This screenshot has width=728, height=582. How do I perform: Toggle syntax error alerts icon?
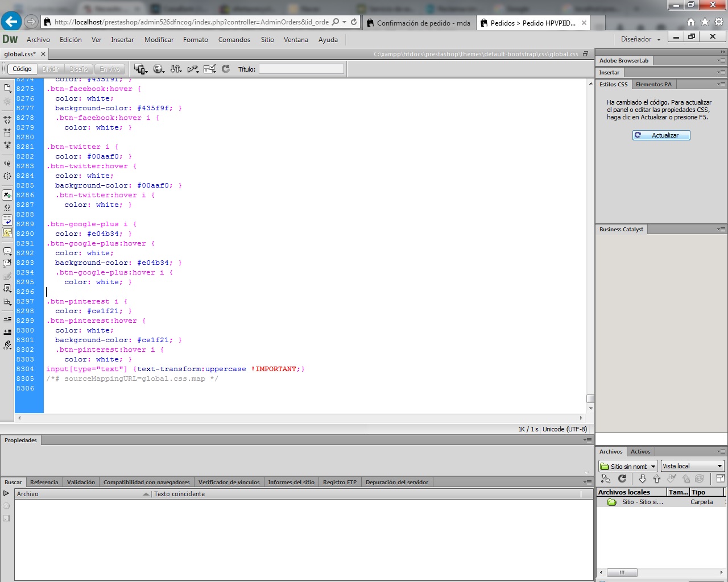point(7,232)
